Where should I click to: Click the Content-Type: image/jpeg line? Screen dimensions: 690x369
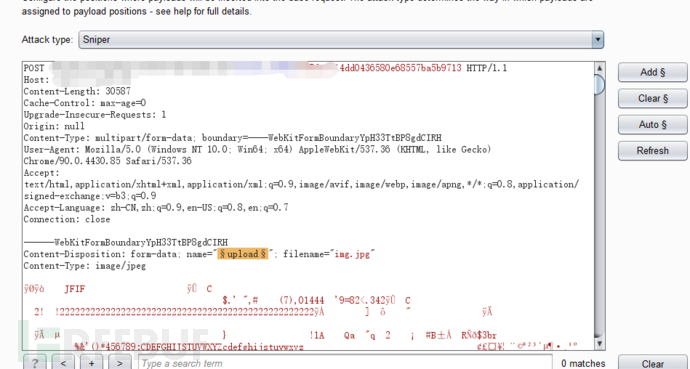tap(84, 266)
